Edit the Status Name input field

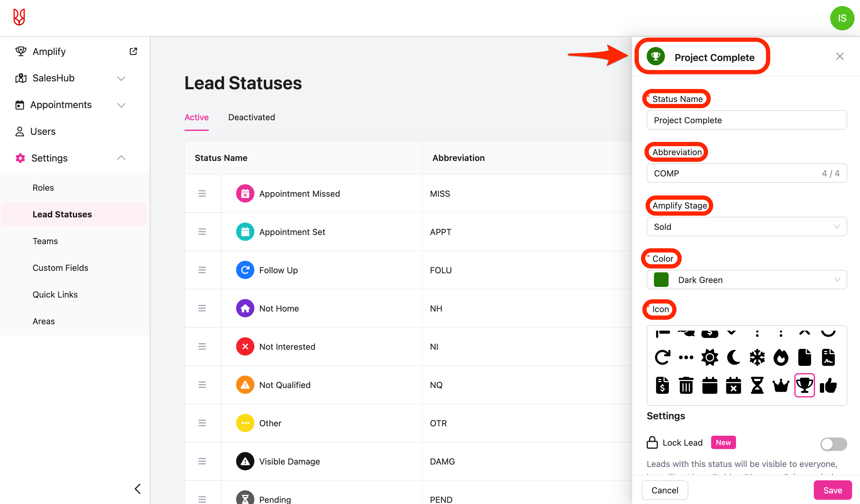pyautogui.click(x=746, y=120)
